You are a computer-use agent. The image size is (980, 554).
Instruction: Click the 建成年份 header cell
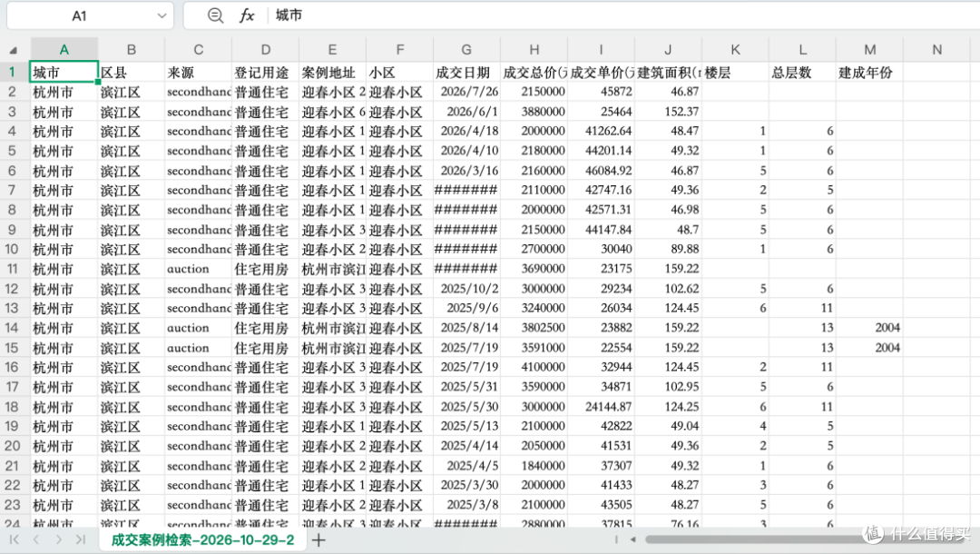tap(869, 72)
